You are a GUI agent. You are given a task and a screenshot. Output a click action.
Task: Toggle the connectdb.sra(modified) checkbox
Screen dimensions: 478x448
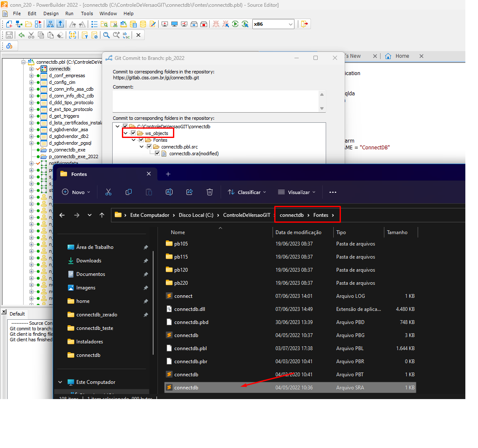(157, 154)
